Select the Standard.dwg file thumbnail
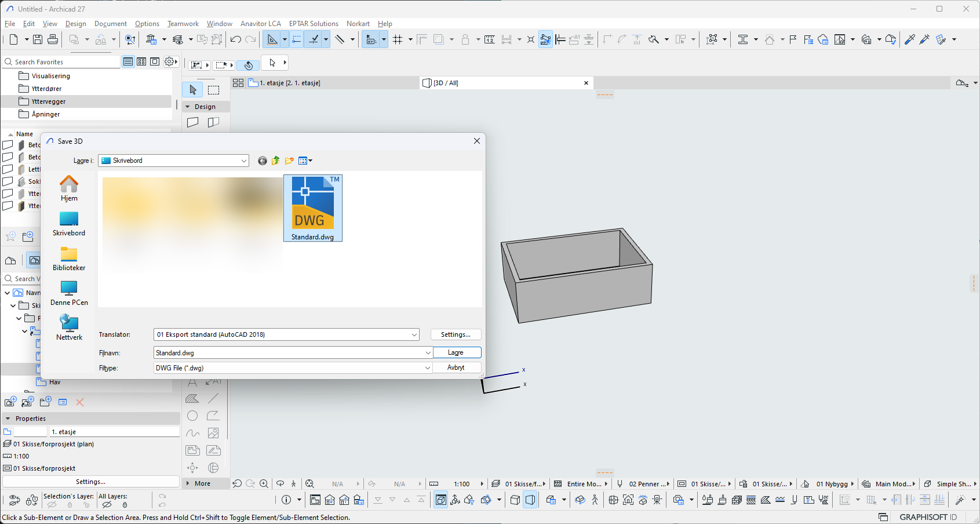 (313, 208)
